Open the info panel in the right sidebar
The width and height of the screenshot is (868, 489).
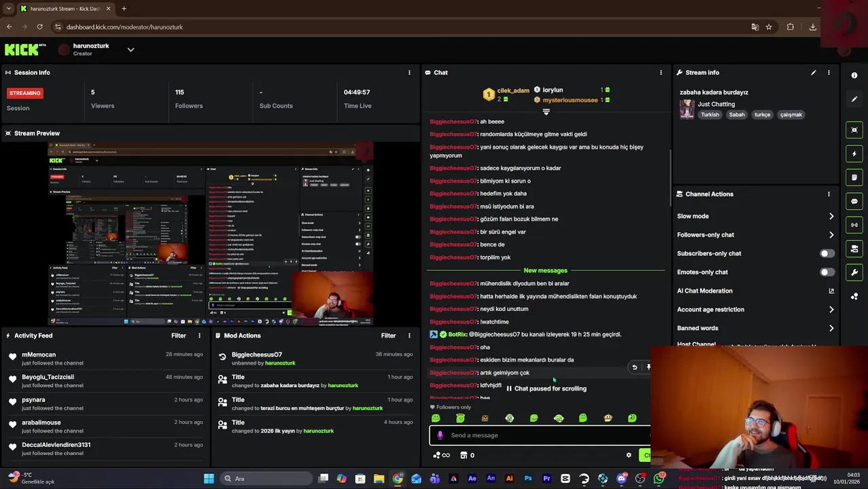click(854, 75)
